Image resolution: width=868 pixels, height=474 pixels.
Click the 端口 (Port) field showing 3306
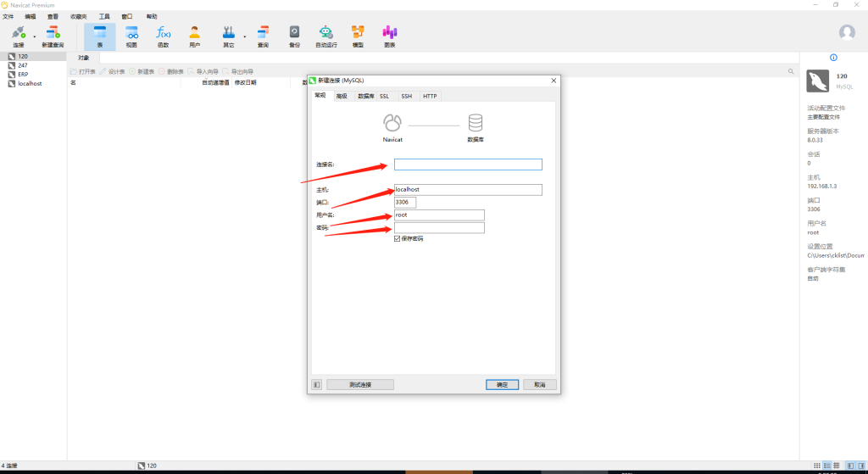tap(405, 203)
